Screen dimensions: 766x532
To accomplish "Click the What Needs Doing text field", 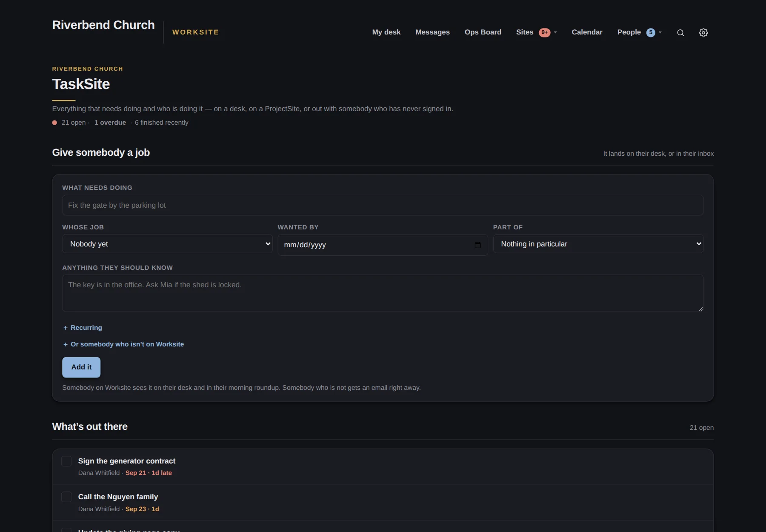I will coord(383,205).
